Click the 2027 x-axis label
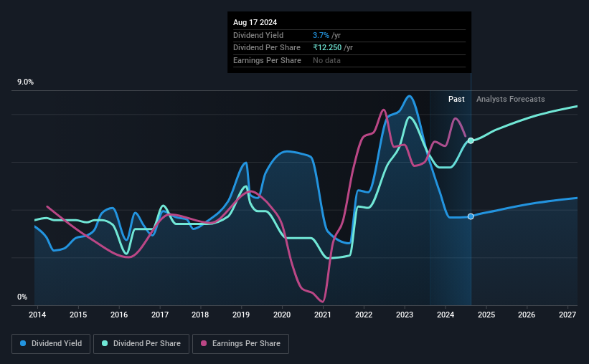Viewport: 589px width, 364px height. (x=567, y=315)
